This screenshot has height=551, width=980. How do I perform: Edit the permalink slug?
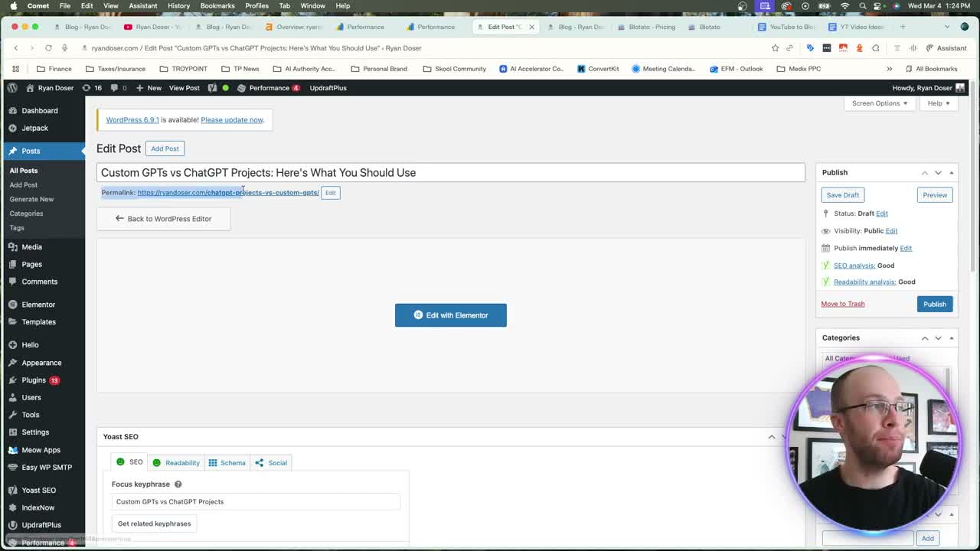pos(330,193)
